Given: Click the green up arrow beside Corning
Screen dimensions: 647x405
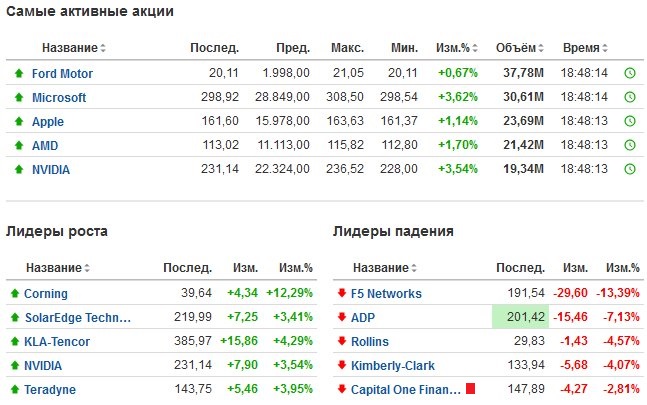Looking at the screenshot, I should pyautogui.click(x=14, y=294).
